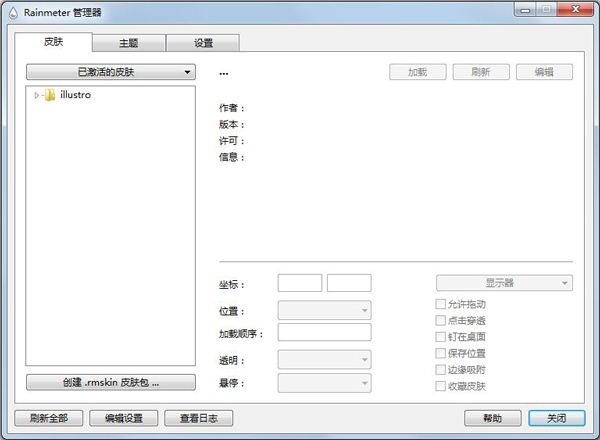600x440 pixels.
Task: Check the 钉在桌面 option
Action: point(441,337)
